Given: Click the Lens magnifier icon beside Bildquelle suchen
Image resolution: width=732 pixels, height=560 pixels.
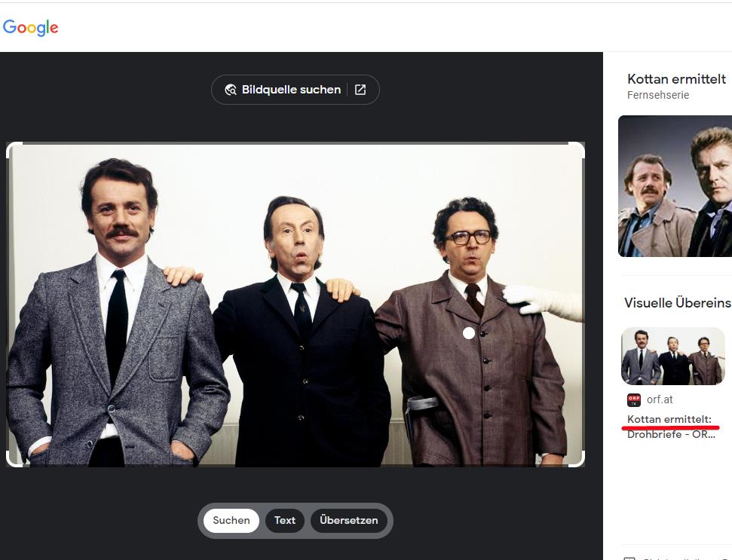Looking at the screenshot, I should [x=231, y=90].
